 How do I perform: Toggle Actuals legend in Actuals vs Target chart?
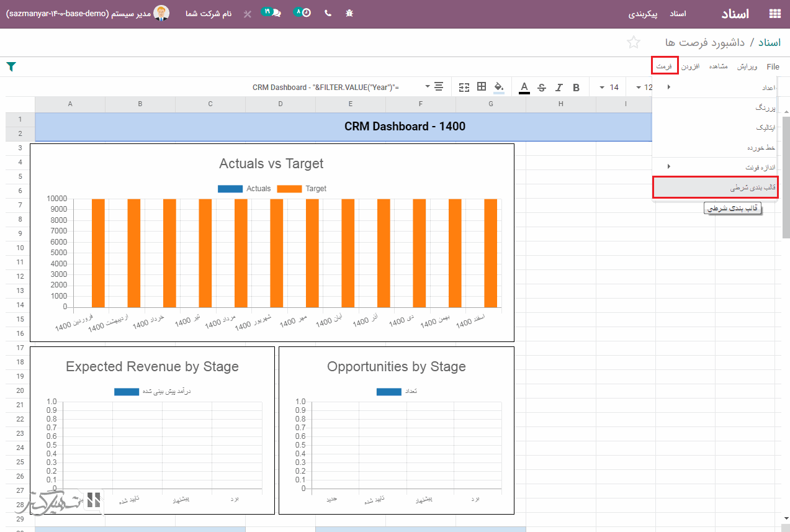click(x=245, y=189)
